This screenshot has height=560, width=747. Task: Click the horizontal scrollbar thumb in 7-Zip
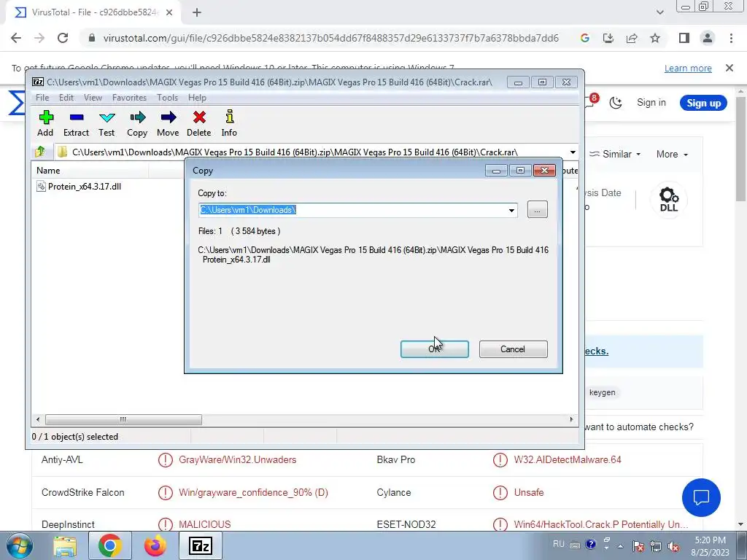tap(123, 419)
